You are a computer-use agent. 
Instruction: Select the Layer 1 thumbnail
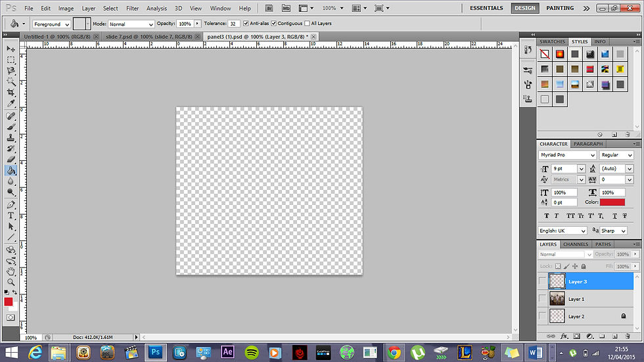coord(557,299)
